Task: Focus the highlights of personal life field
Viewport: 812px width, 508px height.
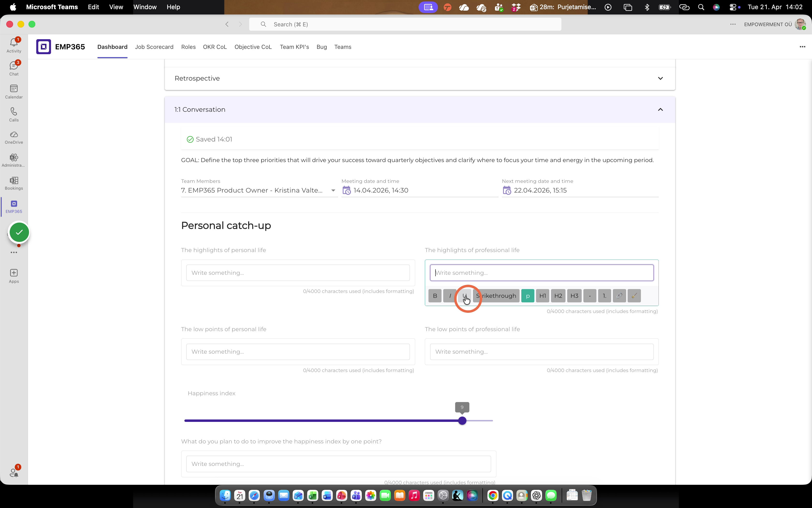Action: (x=298, y=273)
